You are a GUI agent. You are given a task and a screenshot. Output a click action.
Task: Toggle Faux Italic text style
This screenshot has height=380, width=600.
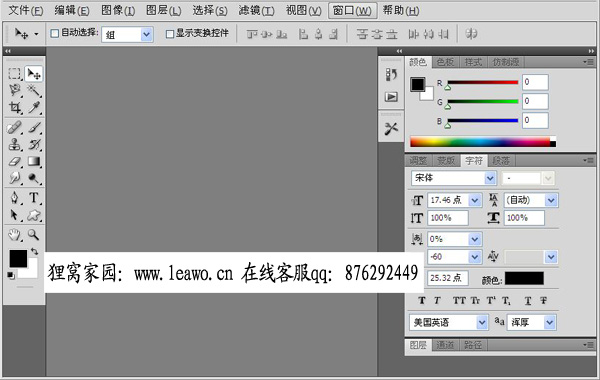(x=437, y=301)
